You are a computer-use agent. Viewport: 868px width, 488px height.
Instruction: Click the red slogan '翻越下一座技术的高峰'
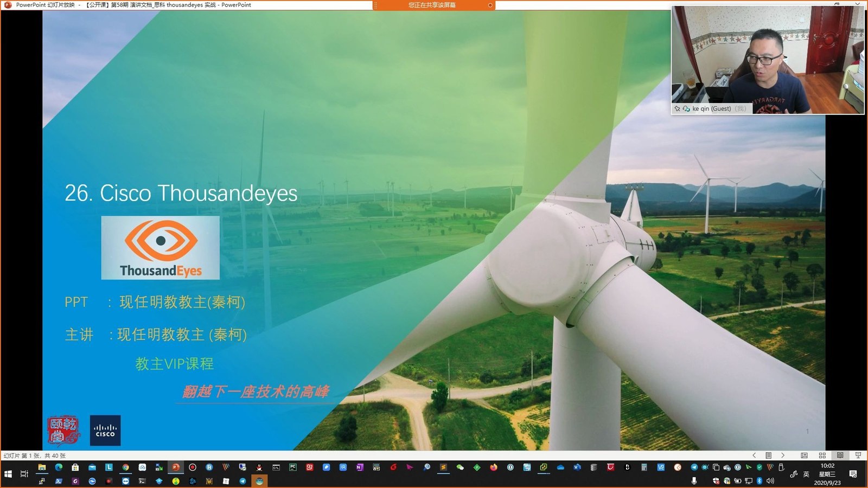(x=256, y=391)
